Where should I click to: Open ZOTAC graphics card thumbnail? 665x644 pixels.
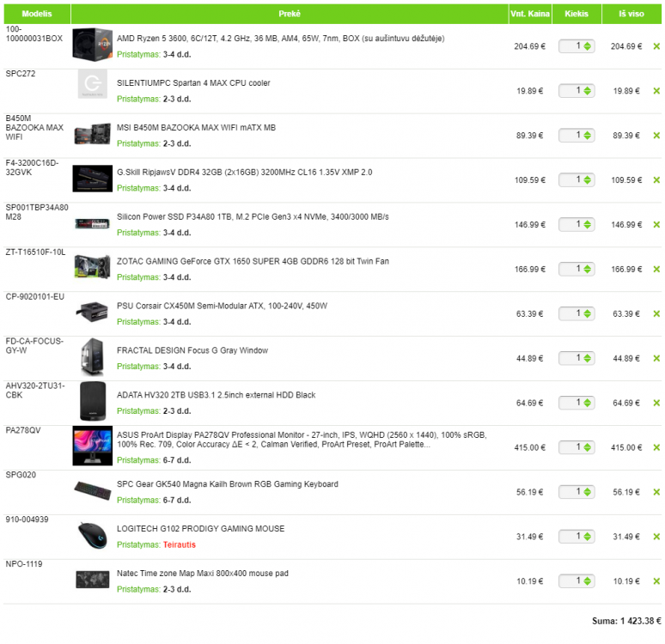[x=93, y=266]
